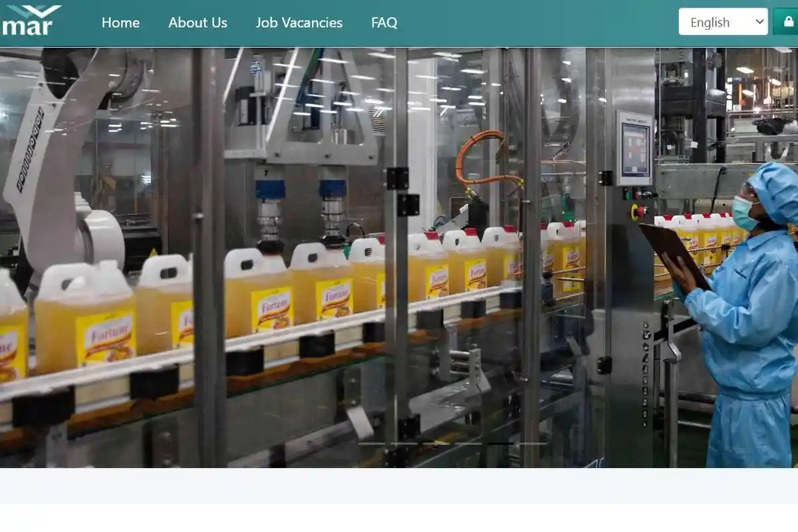View the FAQ page
The image size is (798, 532).
384,23
